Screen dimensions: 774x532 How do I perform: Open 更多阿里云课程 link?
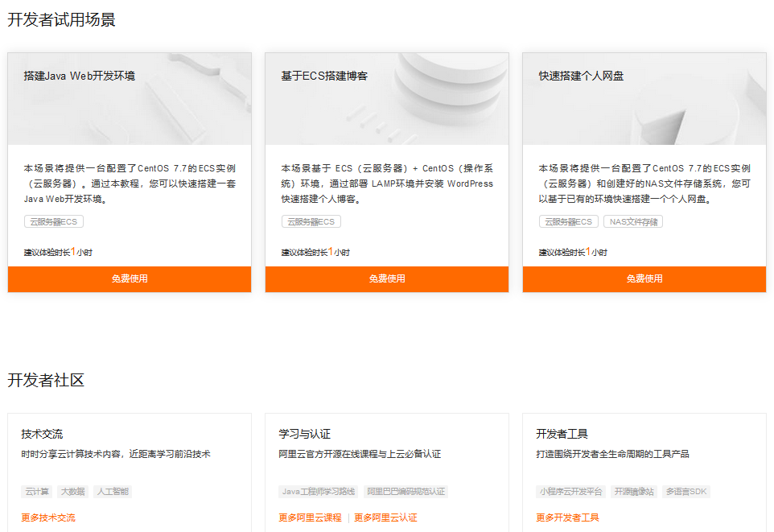[x=310, y=518]
